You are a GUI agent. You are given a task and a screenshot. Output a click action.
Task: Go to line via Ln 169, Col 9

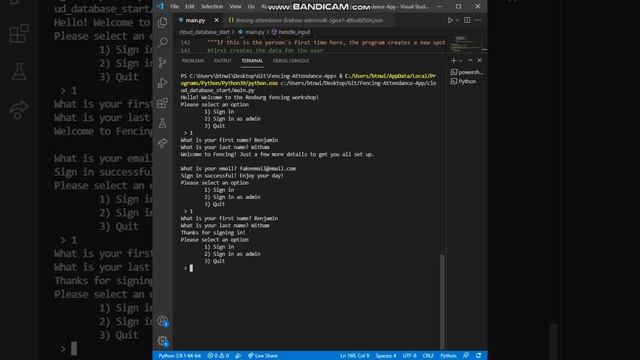(354, 356)
